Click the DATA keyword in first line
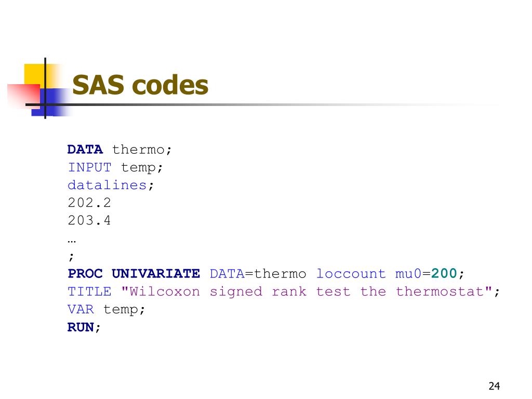 pos(85,149)
